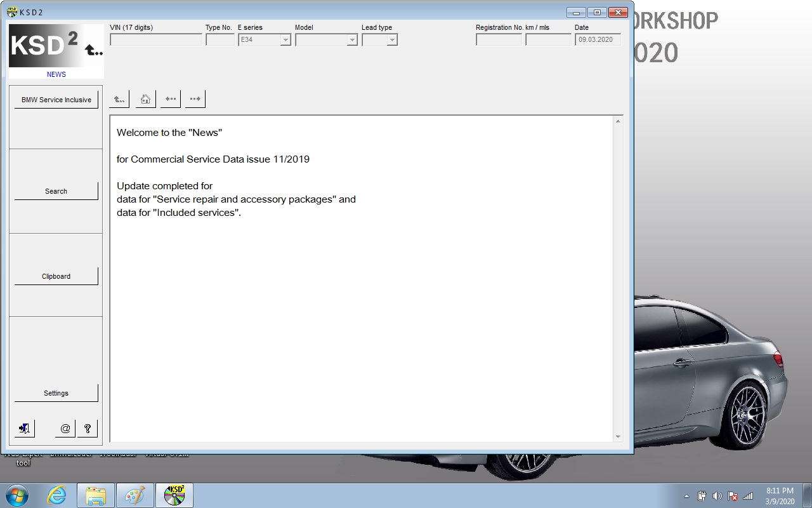
Task: Open BMW Service Inclusive section
Action: (56, 100)
